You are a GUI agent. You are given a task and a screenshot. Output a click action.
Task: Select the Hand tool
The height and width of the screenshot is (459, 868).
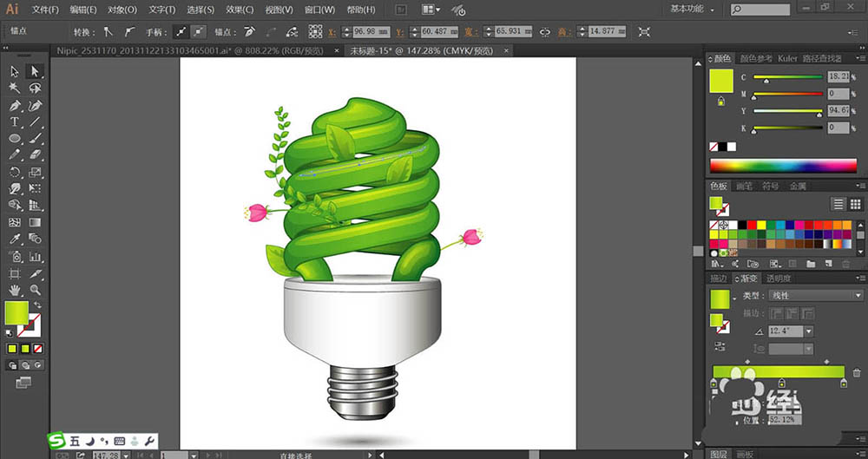pos(15,290)
